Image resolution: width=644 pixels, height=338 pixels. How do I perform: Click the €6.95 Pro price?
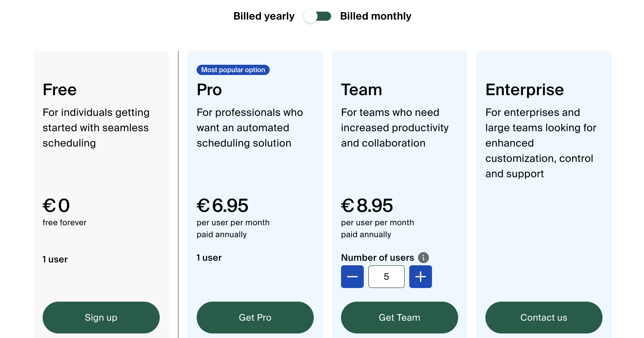[223, 205]
